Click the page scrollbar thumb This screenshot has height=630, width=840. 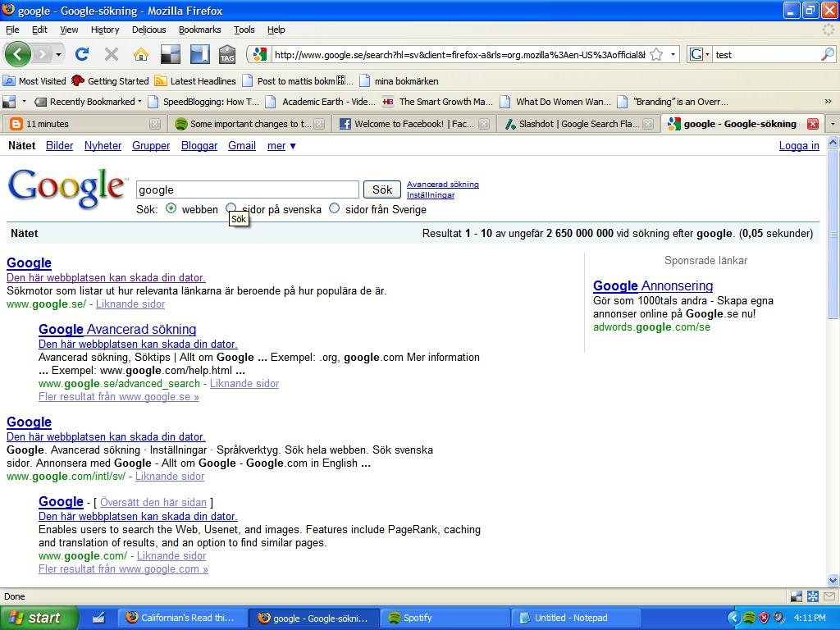833,234
